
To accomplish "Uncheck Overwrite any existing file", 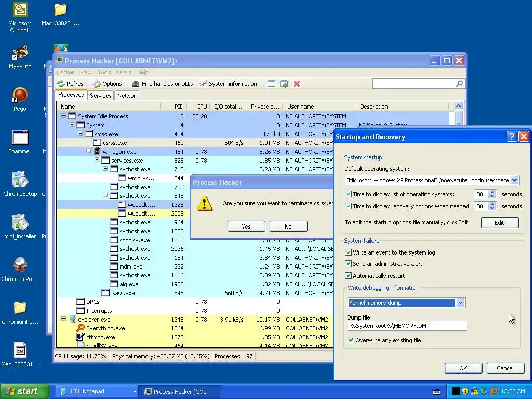I will click(x=351, y=340).
